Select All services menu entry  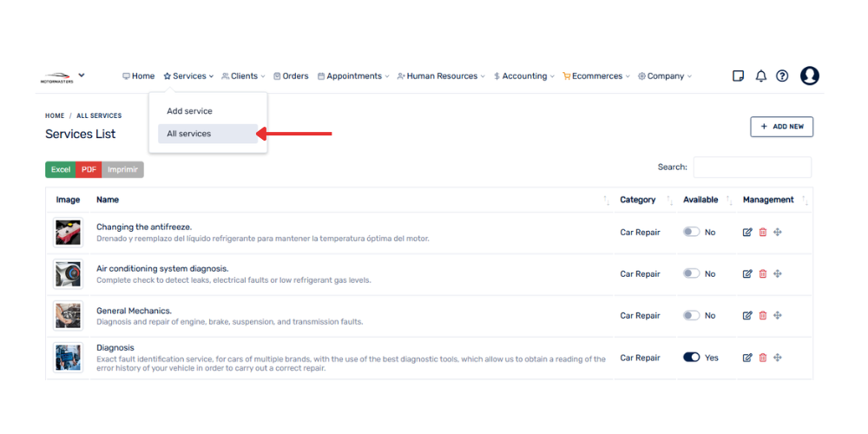point(189,134)
